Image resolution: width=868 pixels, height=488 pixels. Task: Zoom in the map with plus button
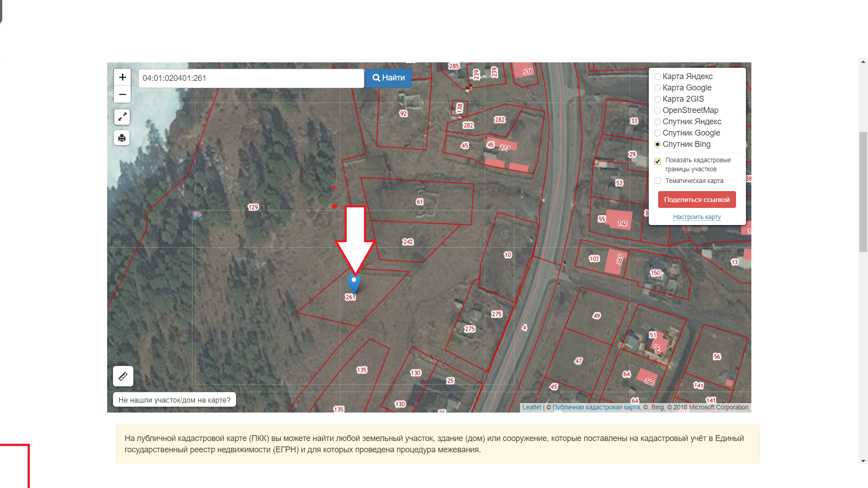122,77
